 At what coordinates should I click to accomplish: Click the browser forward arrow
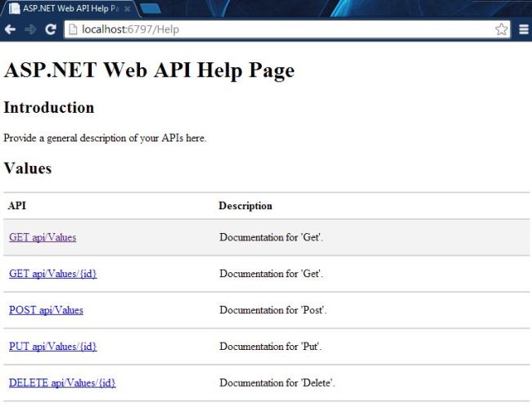click(x=30, y=29)
